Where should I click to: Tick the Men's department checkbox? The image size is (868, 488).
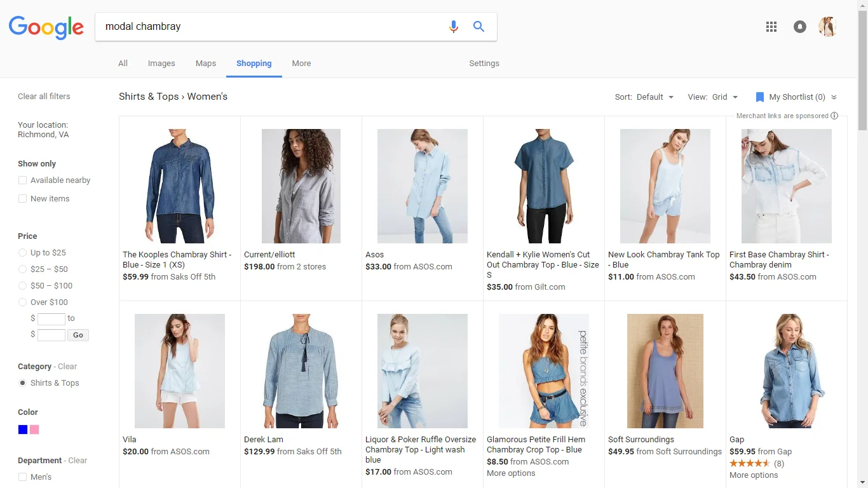23,477
